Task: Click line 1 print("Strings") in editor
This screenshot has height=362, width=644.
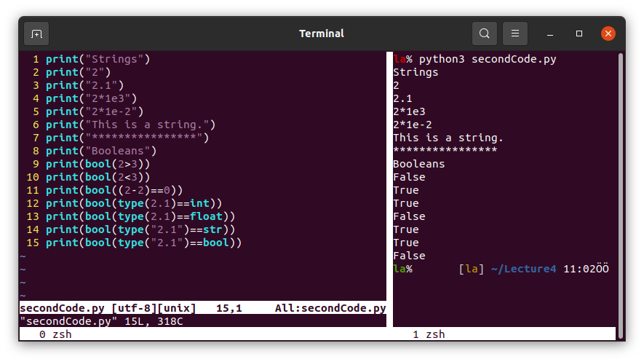Action: point(98,59)
